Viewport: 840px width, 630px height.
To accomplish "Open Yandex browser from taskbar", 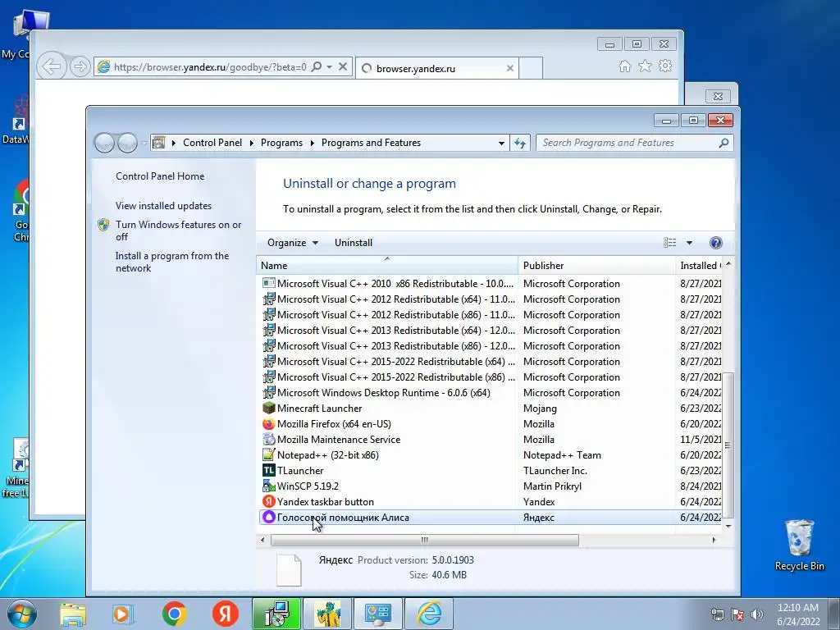I will point(226,614).
